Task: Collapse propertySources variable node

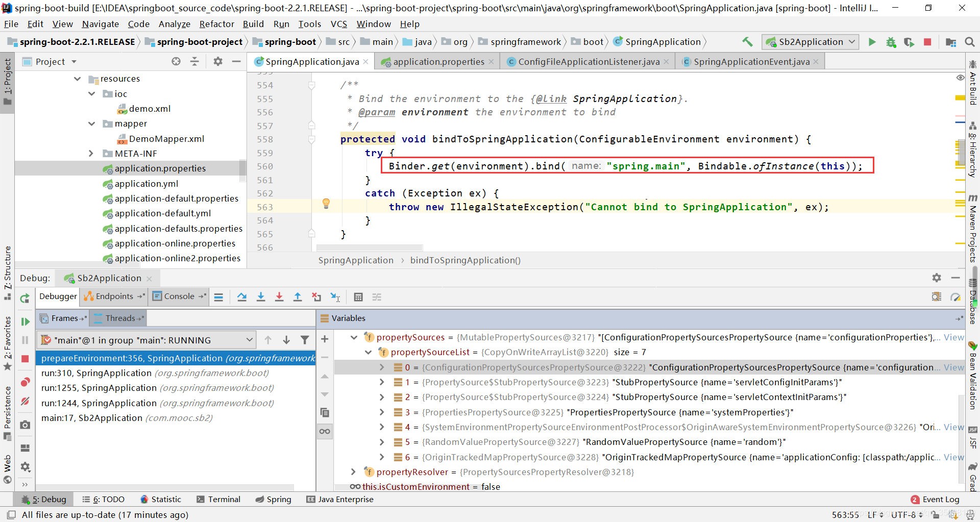Action: [354, 337]
